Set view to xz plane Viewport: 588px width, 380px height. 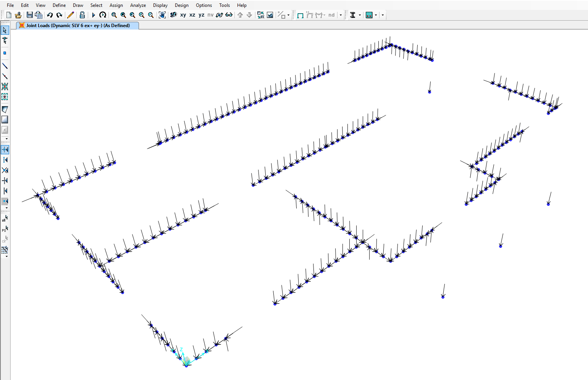pyautogui.click(x=192, y=15)
